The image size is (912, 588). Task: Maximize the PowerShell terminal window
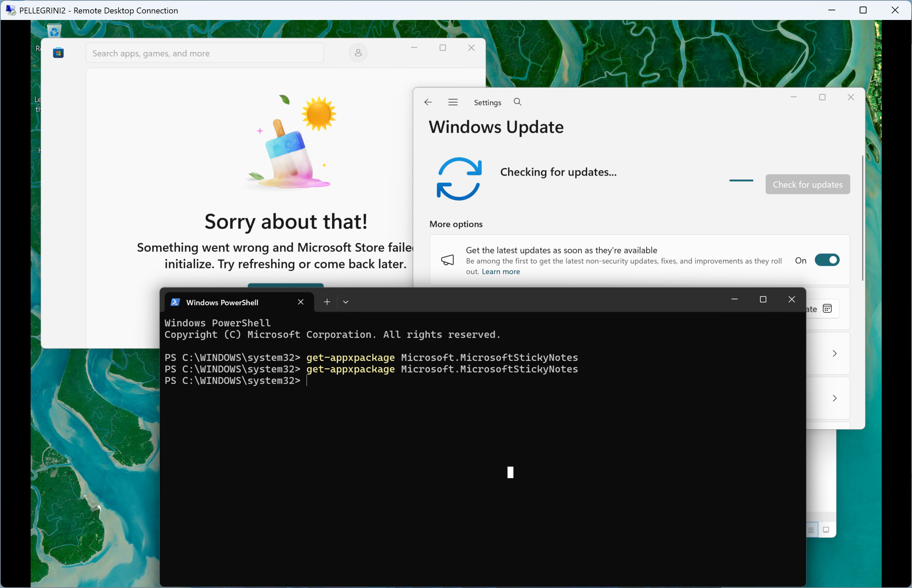tap(763, 299)
